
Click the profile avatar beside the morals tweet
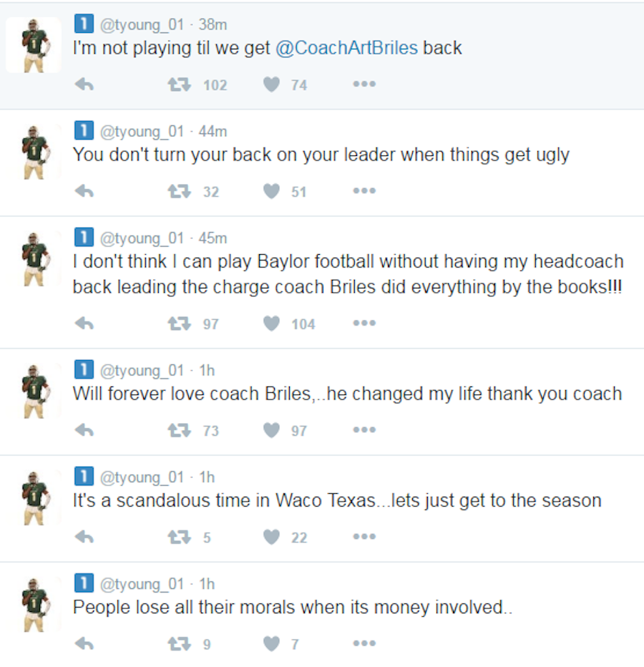coord(34,605)
